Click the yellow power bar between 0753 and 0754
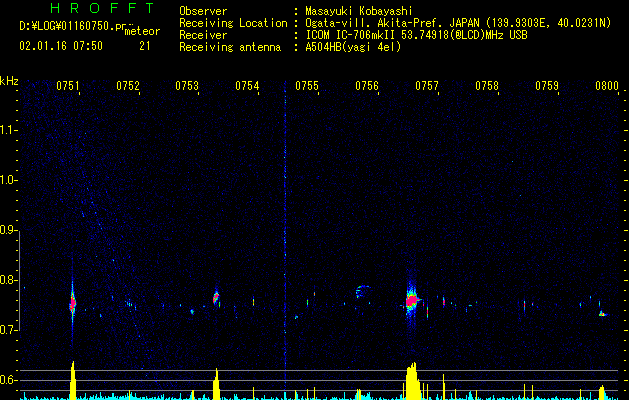 coord(216,384)
